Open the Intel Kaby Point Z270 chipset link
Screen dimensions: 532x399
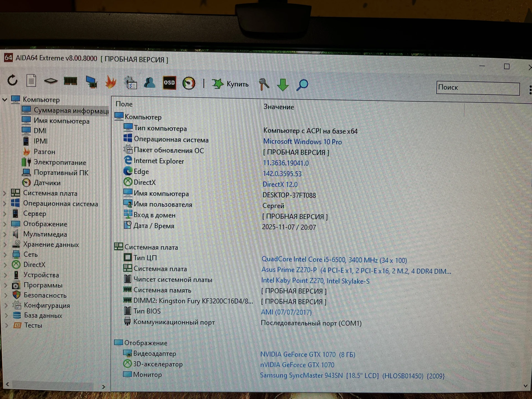click(315, 281)
